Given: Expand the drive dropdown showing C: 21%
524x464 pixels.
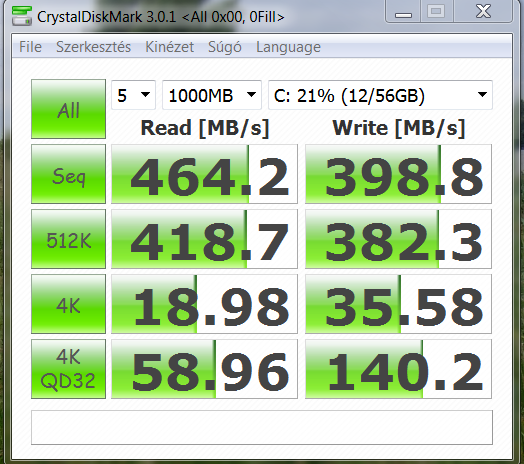Looking at the screenshot, I should [380, 95].
